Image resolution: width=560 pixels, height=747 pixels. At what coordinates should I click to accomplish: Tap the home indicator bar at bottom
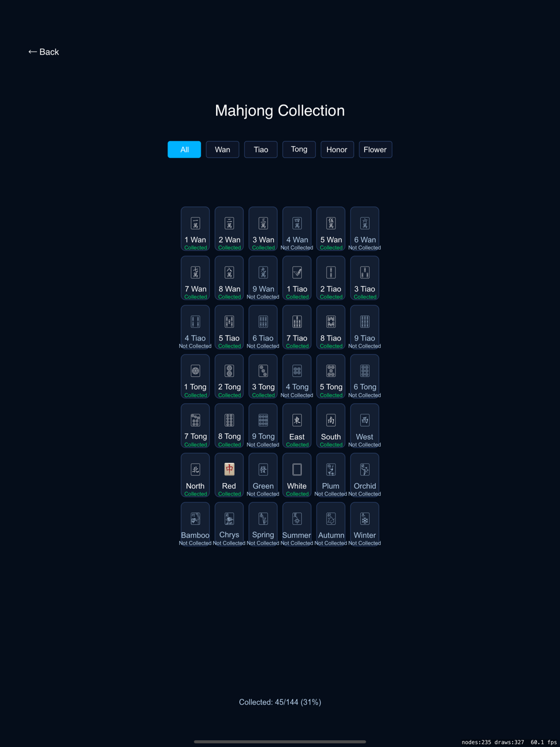coord(280,741)
